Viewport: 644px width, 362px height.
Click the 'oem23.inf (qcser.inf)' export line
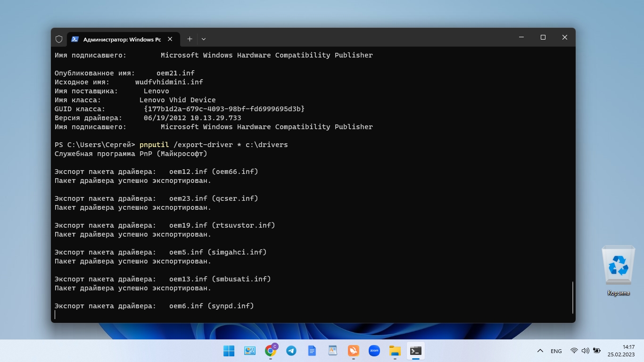click(157, 198)
